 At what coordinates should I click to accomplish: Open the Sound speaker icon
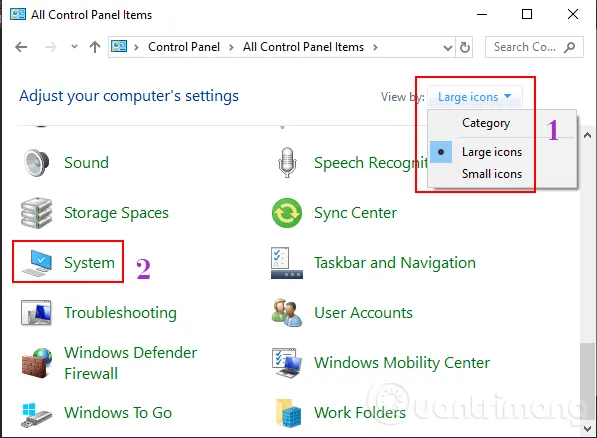coord(37,163)
